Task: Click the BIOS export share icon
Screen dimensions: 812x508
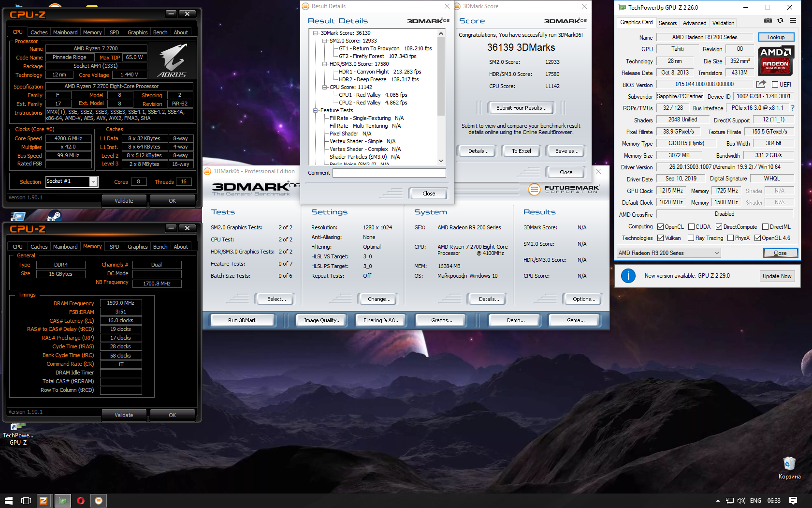Action: click(761, 84)
